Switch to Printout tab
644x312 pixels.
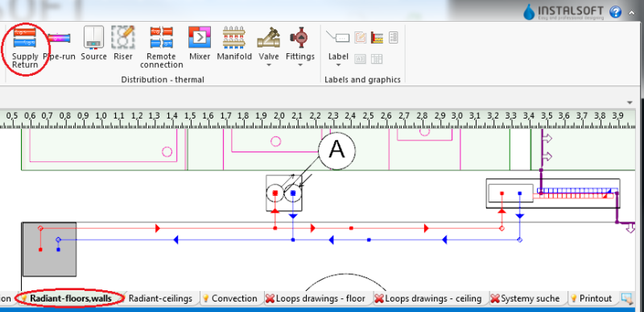click(592, 298)
